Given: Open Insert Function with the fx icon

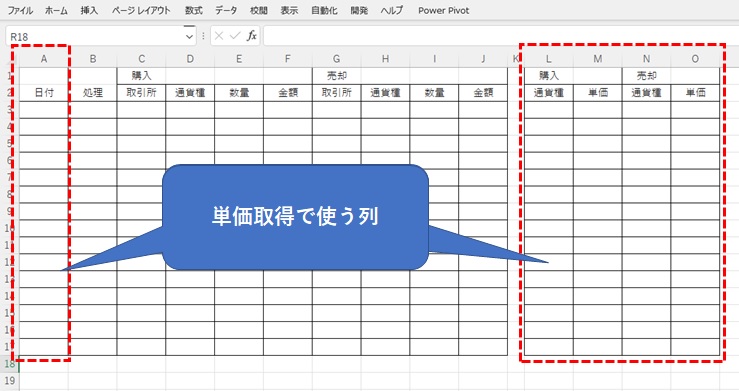Looking at the screenshot, I should 252,36.
